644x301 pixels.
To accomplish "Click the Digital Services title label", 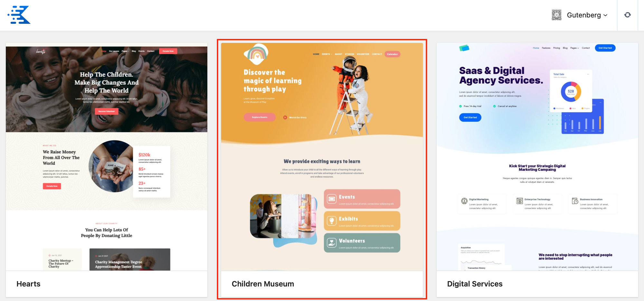I will (475, 284).
